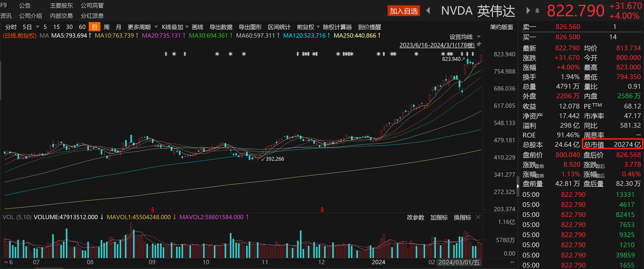The image size is (644, 269).
Task: Click 导出图形 export chart
Action: pos(250,27)
